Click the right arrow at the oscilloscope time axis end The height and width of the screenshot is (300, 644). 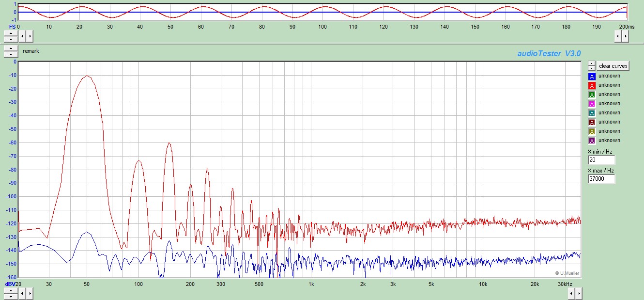[x=626, y=36]
